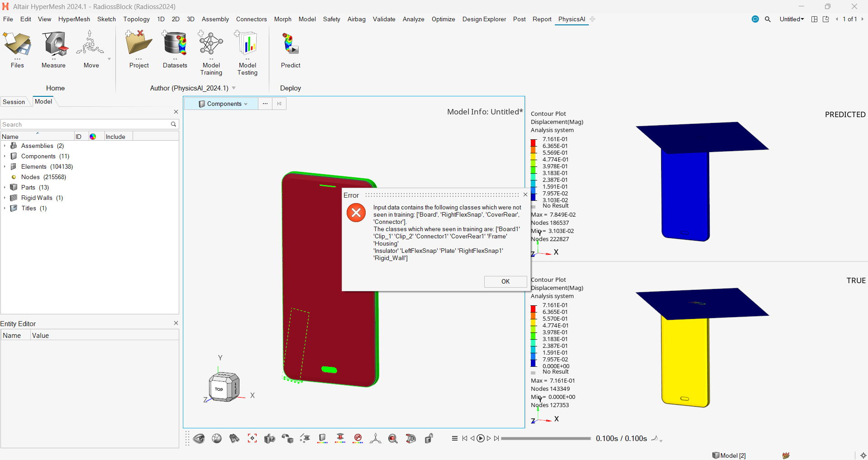Click the Model [2] status bar entry
This screenshot has height=460, width=868.
pyautogui.click(x=729, y=455)
